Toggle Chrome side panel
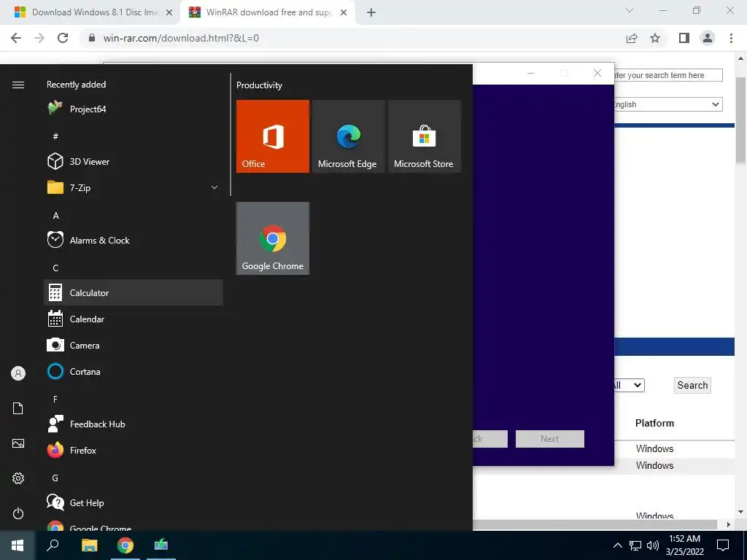Screen dimensions: 747x560 tap(684, 38)
